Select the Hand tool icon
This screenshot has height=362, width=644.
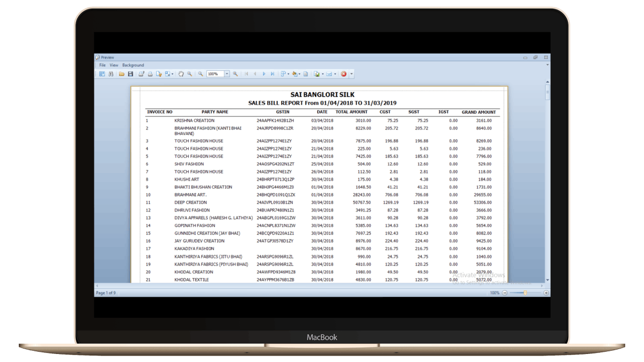click(x=181, y=74)
